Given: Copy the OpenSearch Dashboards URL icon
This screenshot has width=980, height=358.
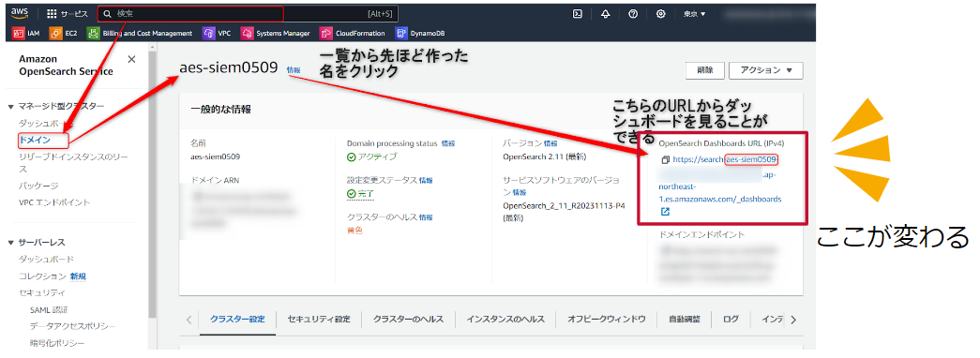Looking at the screenshot, I should [666, 159].
